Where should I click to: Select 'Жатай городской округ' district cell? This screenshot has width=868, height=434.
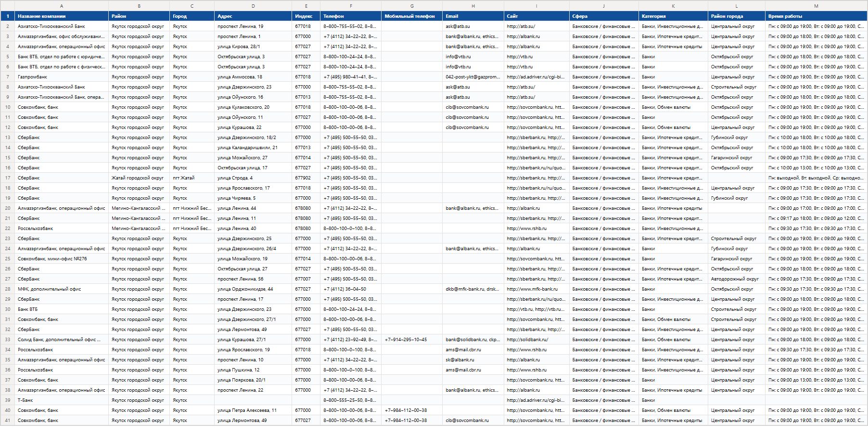139,178
